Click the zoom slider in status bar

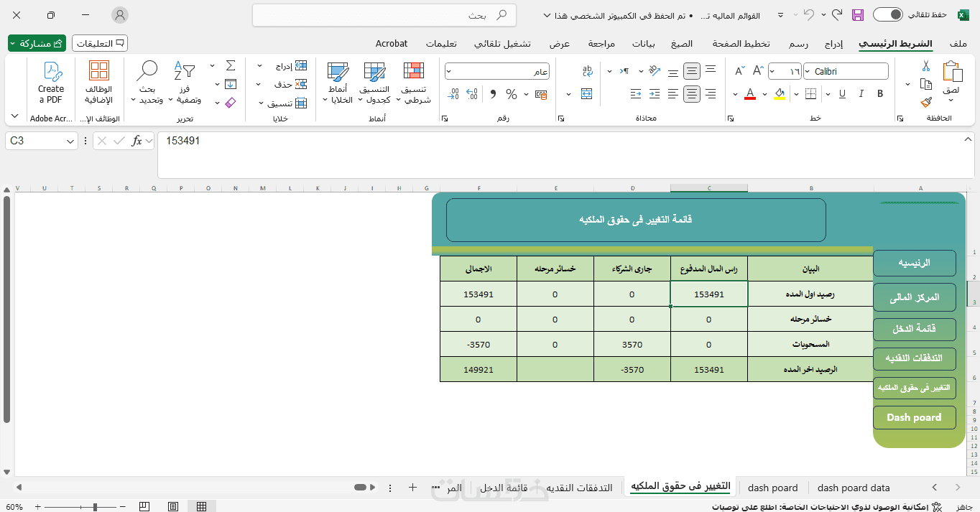tap(94, 507)
